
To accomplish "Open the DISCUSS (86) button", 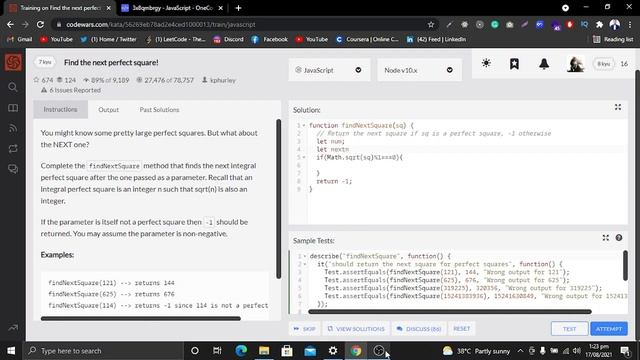I will point(419,329).
